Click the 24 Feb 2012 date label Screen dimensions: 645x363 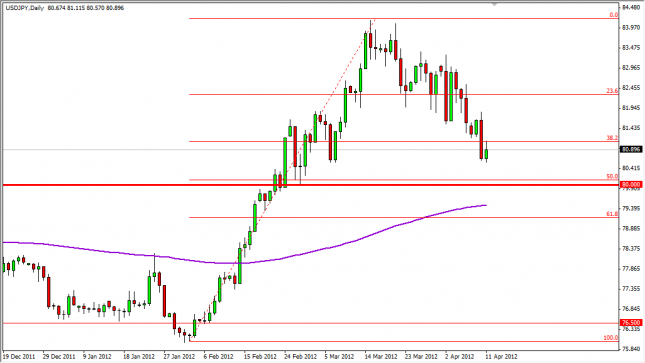tap(300, 356)
